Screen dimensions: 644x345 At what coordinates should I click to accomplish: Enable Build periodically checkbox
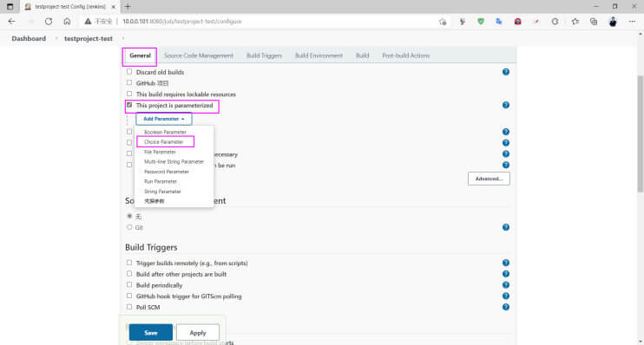coord(129,284)
